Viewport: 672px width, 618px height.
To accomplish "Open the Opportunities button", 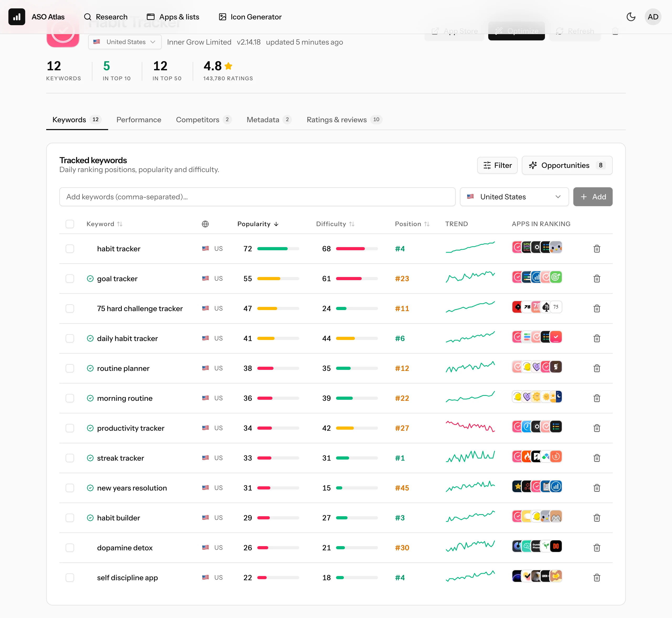I will (567, 165).
